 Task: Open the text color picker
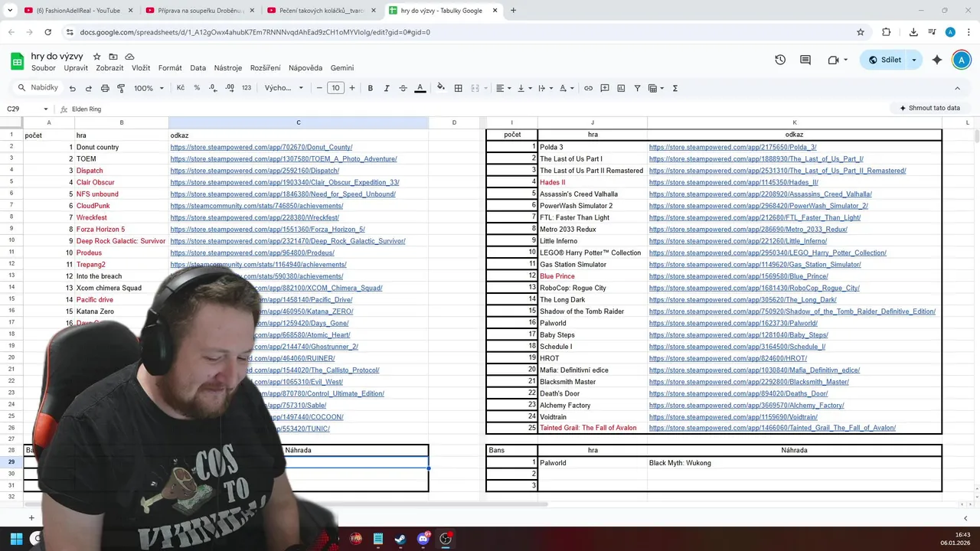click(420, 88)
